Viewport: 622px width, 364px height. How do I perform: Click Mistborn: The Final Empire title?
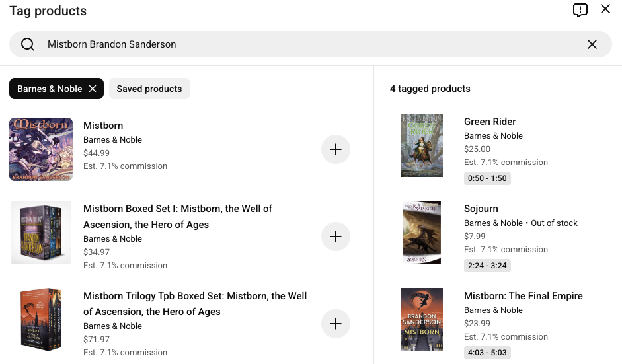[523, 296]
